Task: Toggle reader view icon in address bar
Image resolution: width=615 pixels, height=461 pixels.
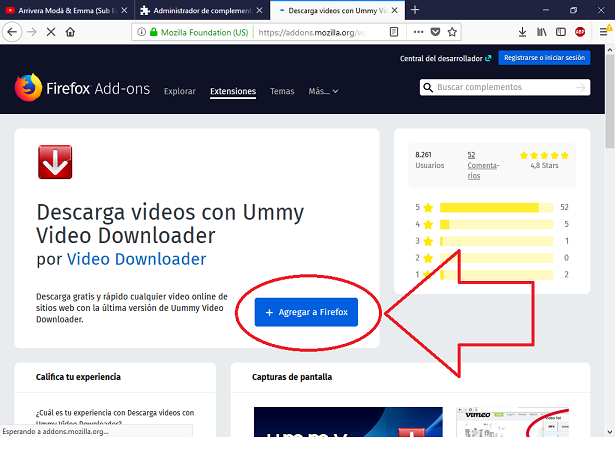Action: click(394, 32)
